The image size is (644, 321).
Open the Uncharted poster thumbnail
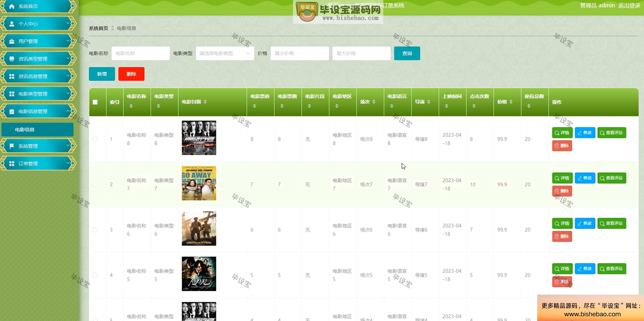(199, 229)
